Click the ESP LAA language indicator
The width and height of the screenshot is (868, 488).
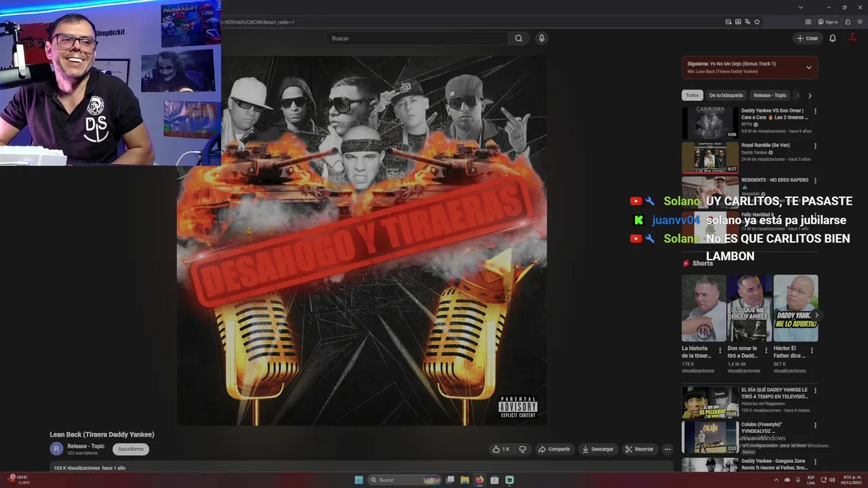tap(811, 480)
